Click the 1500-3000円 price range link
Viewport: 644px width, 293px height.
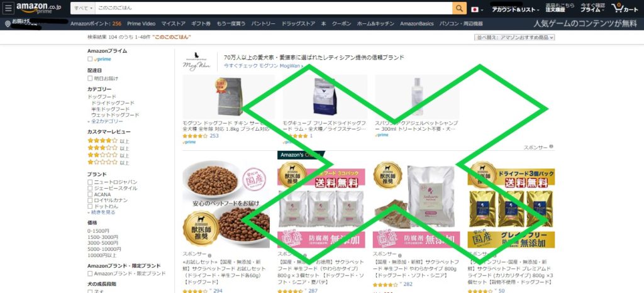[x=103, y=237]
